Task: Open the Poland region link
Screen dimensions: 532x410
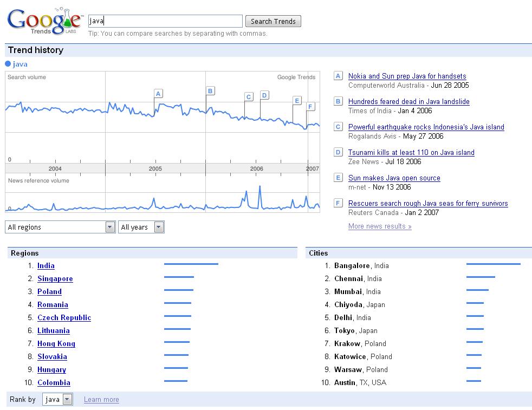Action: 49,291
